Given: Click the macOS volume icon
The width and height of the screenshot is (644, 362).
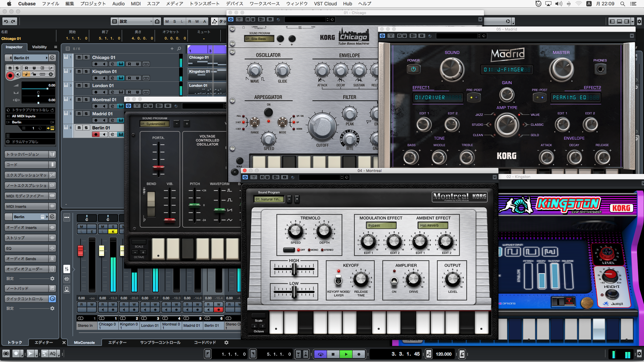Looking at the screenshot, I should [558, 4].
